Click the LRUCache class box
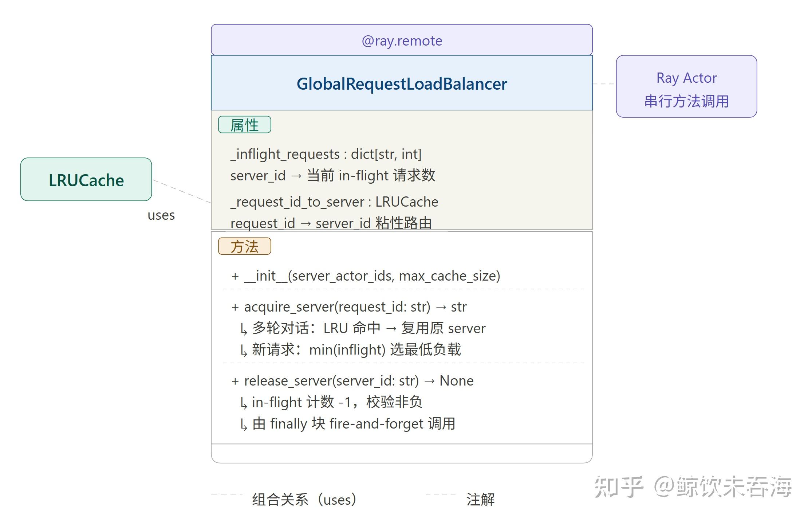Screen dimensions: 812x520 pyautogui.click(x=86, y=179)
